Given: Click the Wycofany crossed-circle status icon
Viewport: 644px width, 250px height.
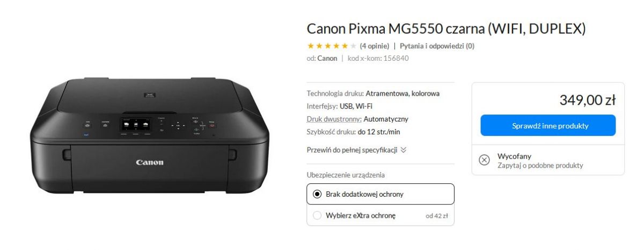Looking at the screenshot, I should point(484,160).
